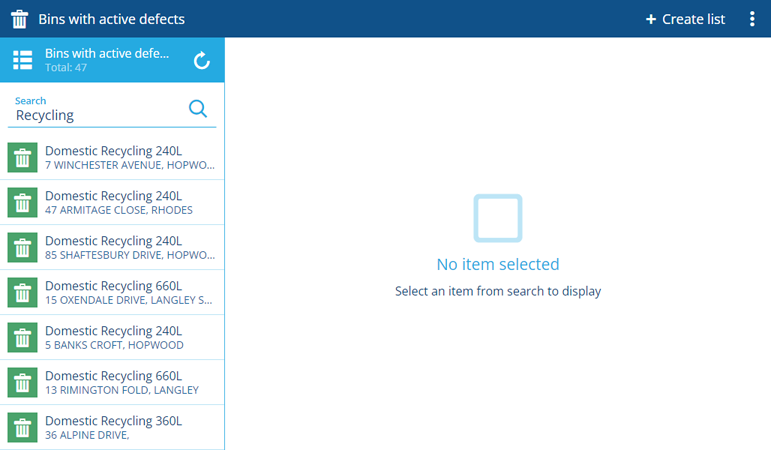Click bin icon for 47 Armitage Close
Image resolution: width=771 pixels, height=450 pixels.
[x=23, y=202]
